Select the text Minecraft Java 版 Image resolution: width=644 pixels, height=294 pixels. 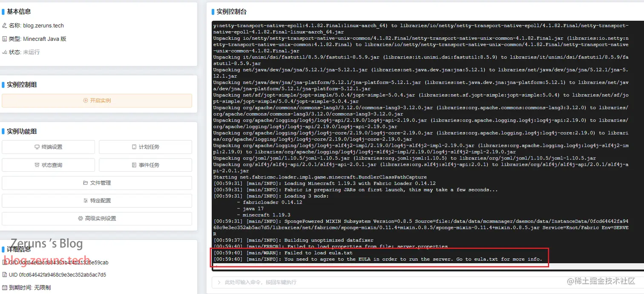45,39
